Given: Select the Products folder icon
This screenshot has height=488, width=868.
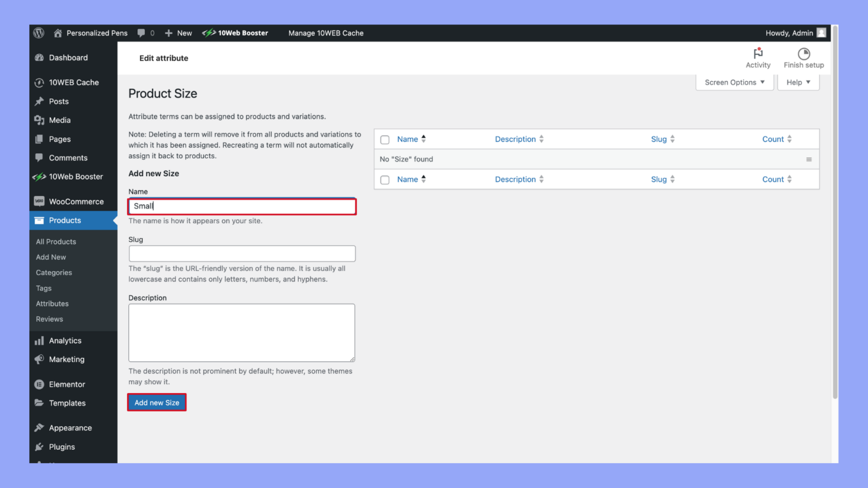Looking at the screenshot, I should 40,220.
